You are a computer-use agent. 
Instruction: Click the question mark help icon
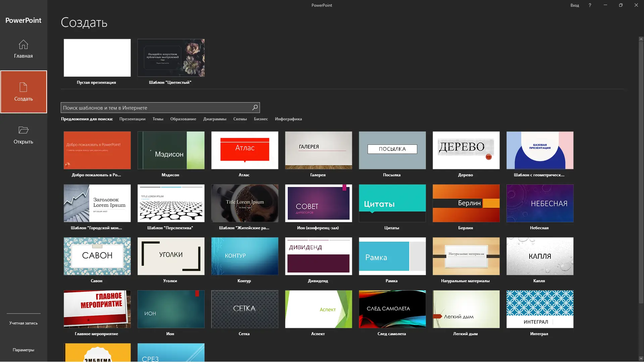point(590,5)
